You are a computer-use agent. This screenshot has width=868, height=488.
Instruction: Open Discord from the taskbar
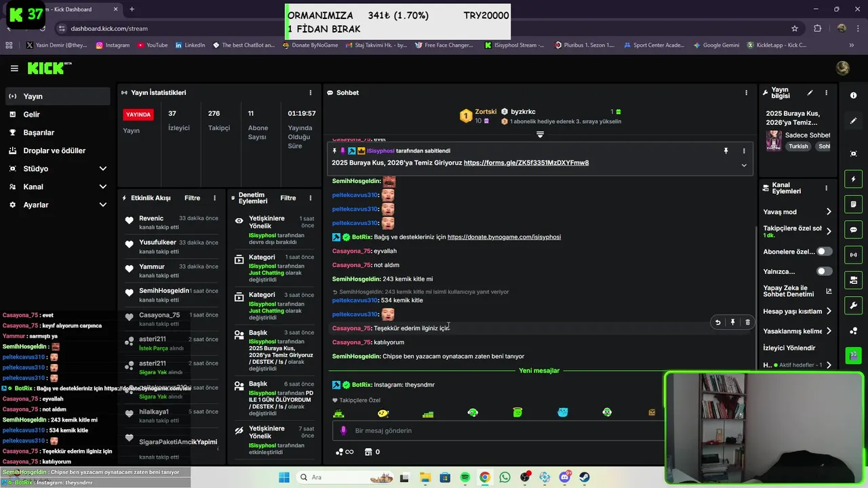tap(565, 477)
